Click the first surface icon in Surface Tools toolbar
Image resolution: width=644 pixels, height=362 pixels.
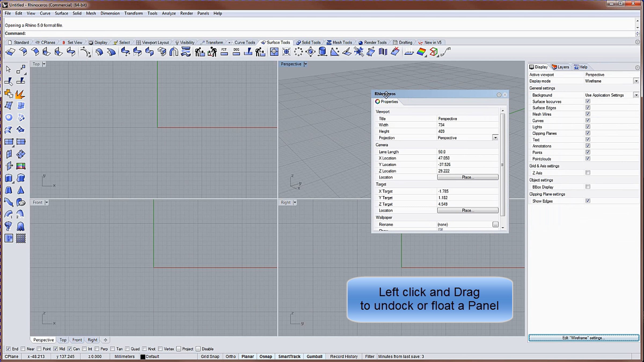[x=10, y=52]
